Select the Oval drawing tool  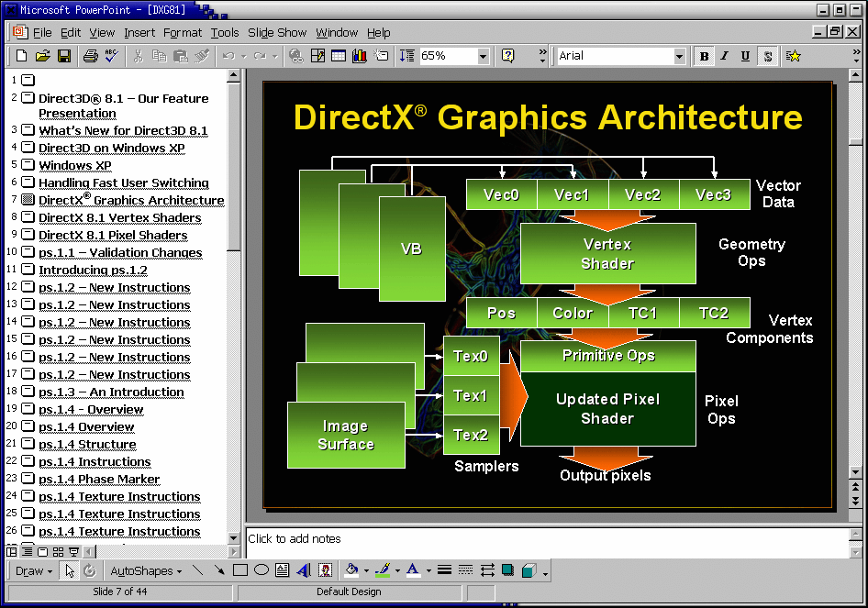(262, 570)
